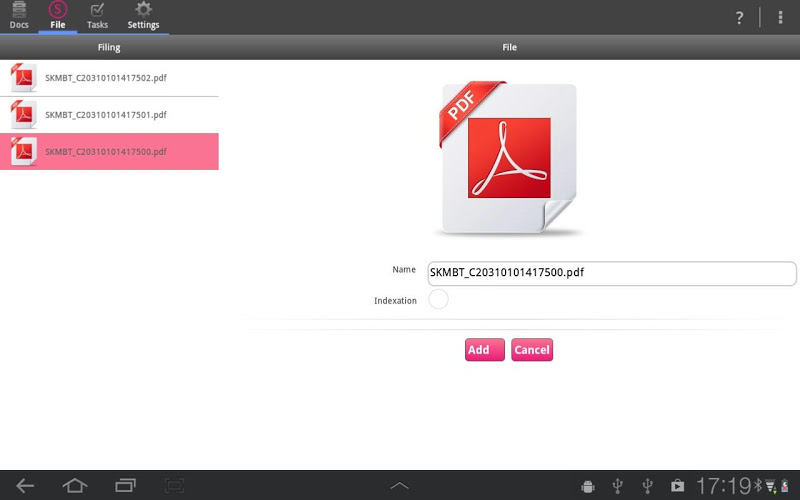The height and width of the screenshot is (500, 800).
Task: Click PDF icon of SKMBT_C20310101417500.pdf
Action: coord(23,151)
